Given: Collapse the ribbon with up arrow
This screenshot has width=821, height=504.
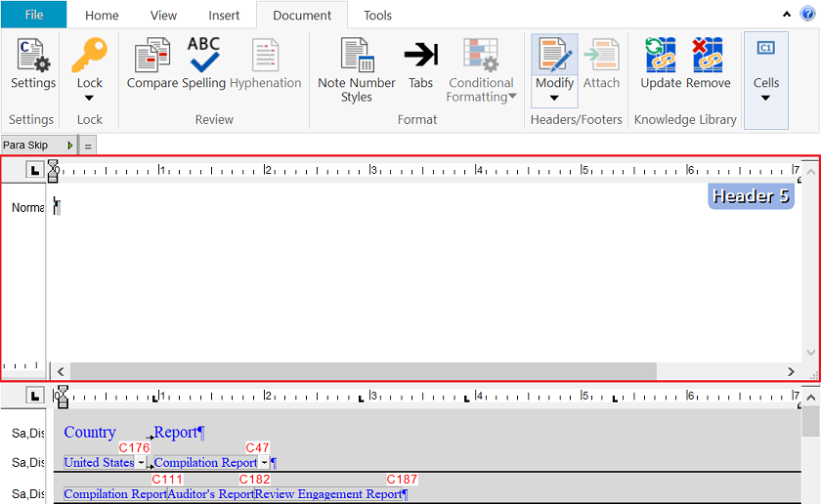Looking at the screenshot, I should [788, 15].
